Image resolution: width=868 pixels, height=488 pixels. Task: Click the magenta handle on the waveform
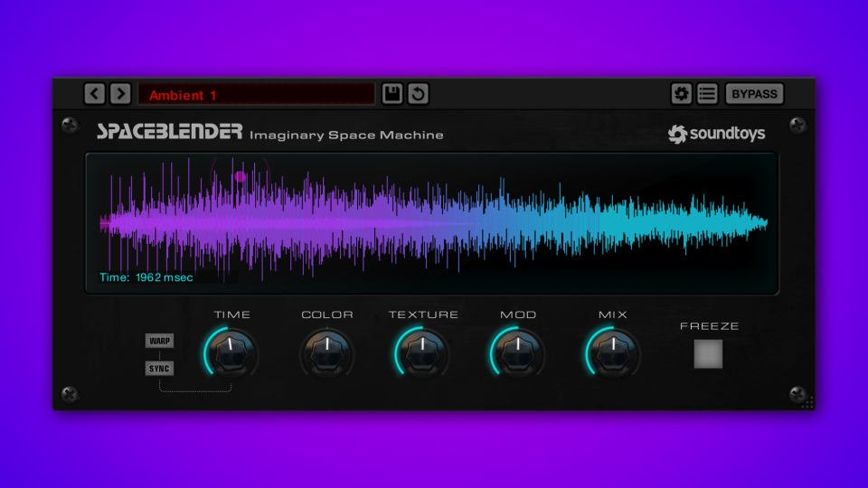point(240,176)
